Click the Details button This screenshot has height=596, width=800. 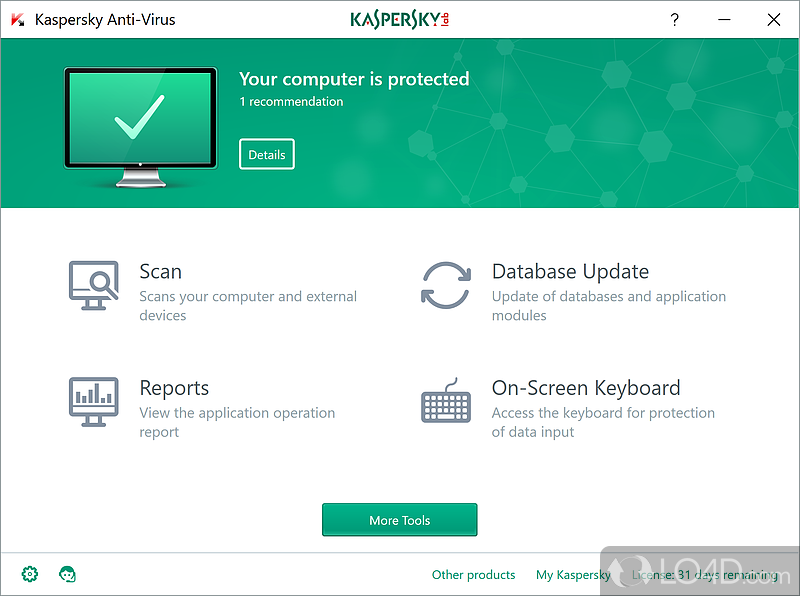pos(267,154)
